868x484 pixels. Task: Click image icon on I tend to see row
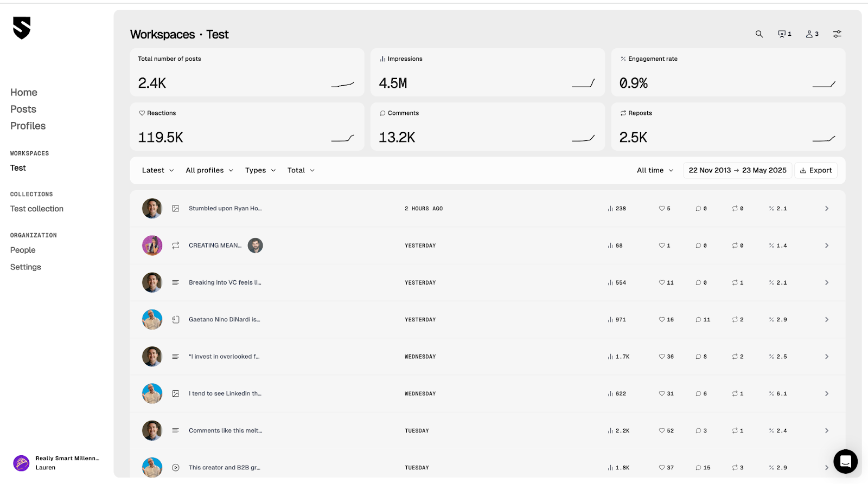click(176, 393)
